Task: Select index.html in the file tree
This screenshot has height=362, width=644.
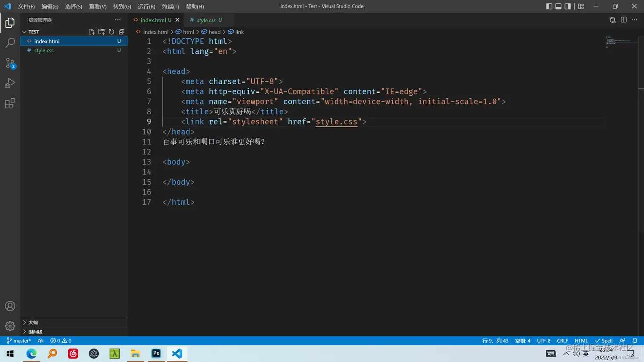Action: [74, 41]
